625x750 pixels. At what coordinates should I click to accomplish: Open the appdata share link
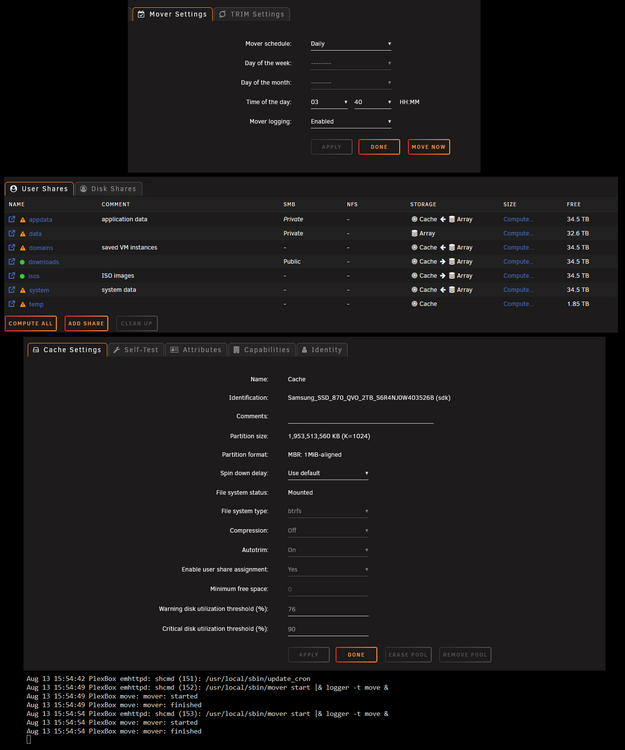click(x=40, y=220)
